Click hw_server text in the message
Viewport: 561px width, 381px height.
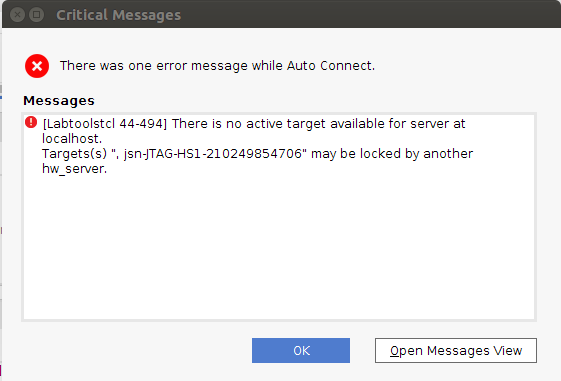pos(74,168)
